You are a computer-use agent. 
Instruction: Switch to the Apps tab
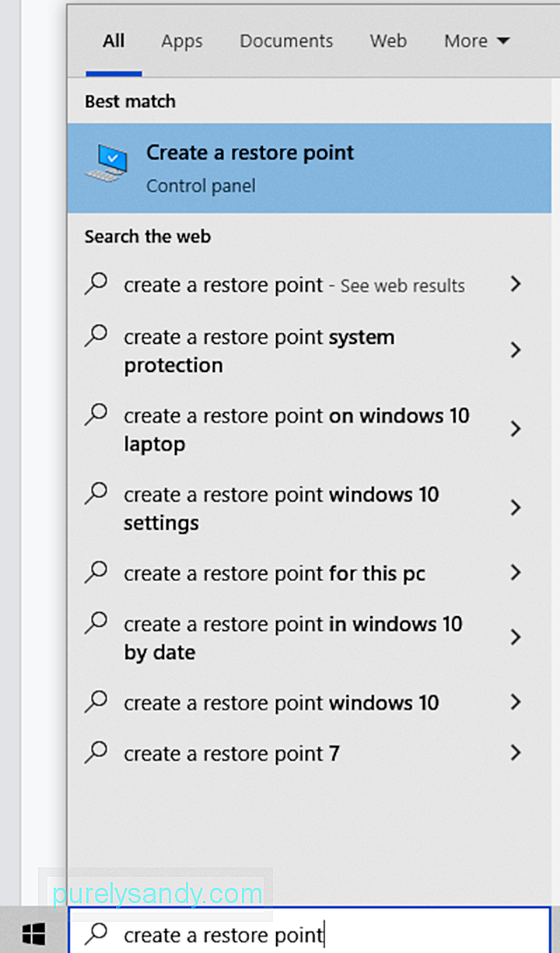[182, 41]
